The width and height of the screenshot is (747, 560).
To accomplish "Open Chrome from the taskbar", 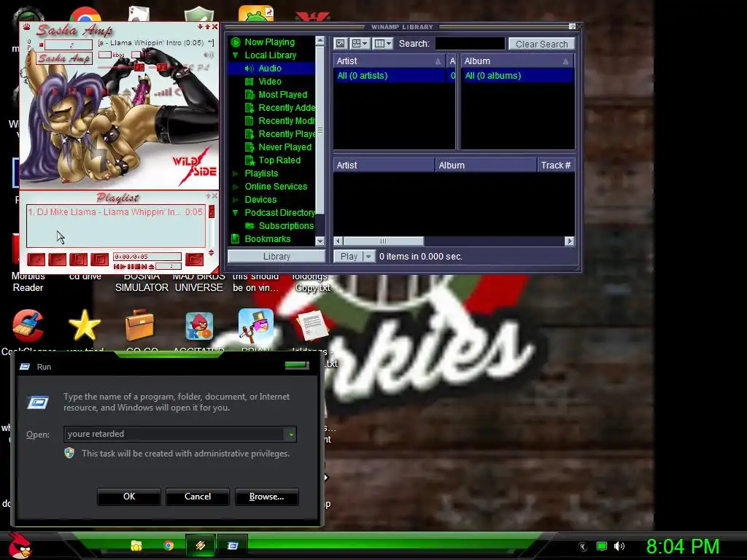I will tap(169, 545).
